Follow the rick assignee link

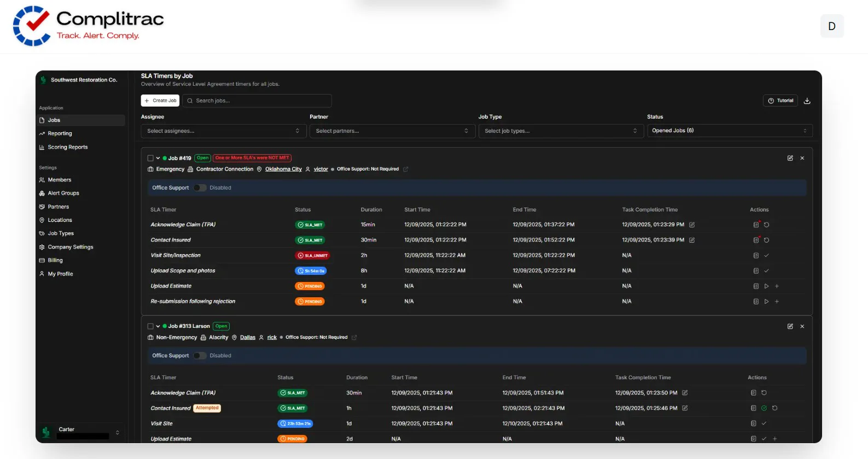click(272, 337)
